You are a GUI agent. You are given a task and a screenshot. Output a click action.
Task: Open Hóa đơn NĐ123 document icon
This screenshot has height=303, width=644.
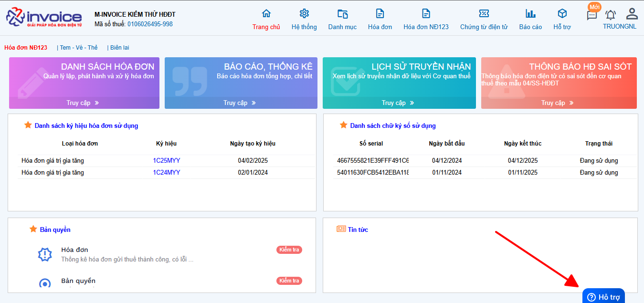426,13
